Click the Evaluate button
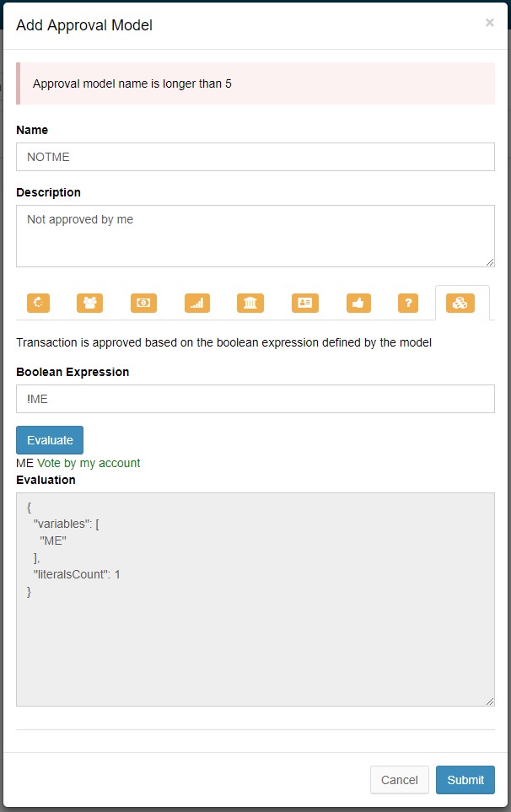 click(x=50, y=440)
